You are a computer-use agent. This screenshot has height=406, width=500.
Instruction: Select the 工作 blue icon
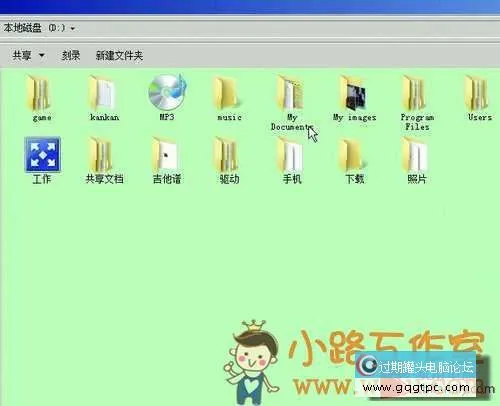click(x=42, y=155)
